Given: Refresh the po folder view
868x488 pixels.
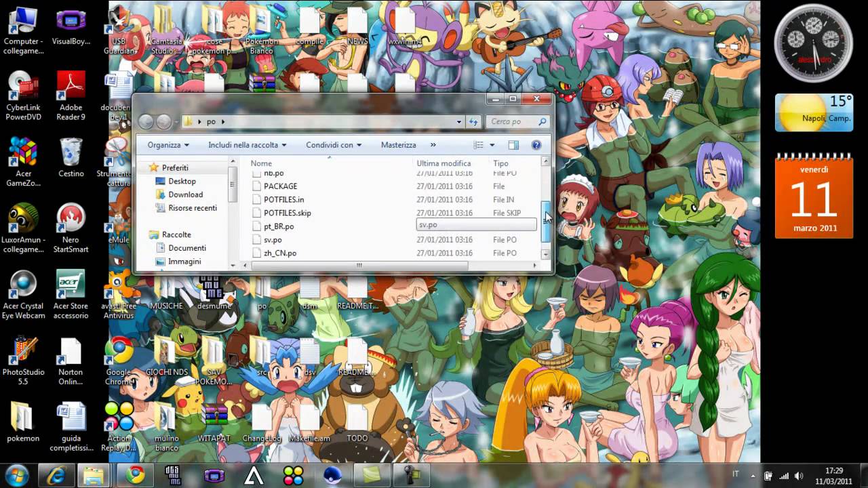Looking at the screenshot, I should coord(474,122).
